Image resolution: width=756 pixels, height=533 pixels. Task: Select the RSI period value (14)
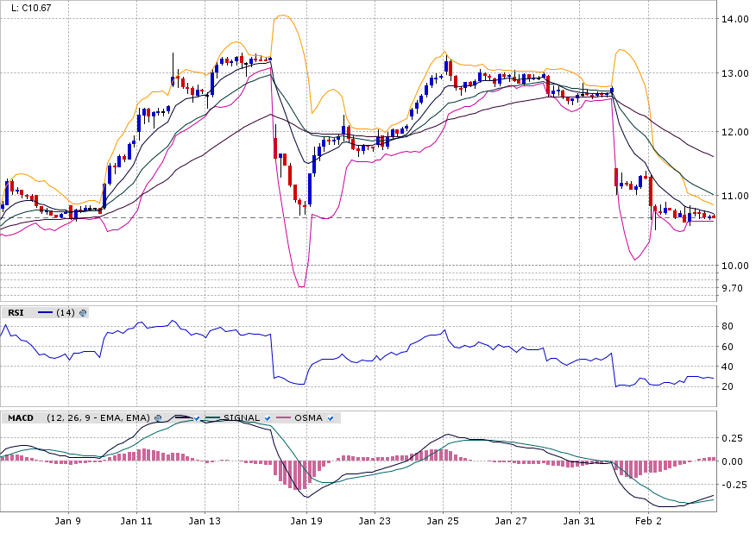point(66,313)
